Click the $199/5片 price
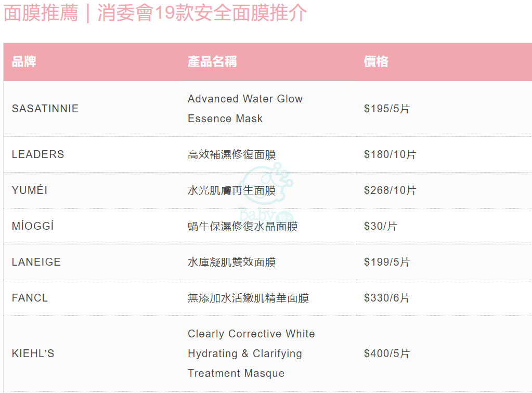This screenshot has height=393, width=532. (x=387, y=262)
